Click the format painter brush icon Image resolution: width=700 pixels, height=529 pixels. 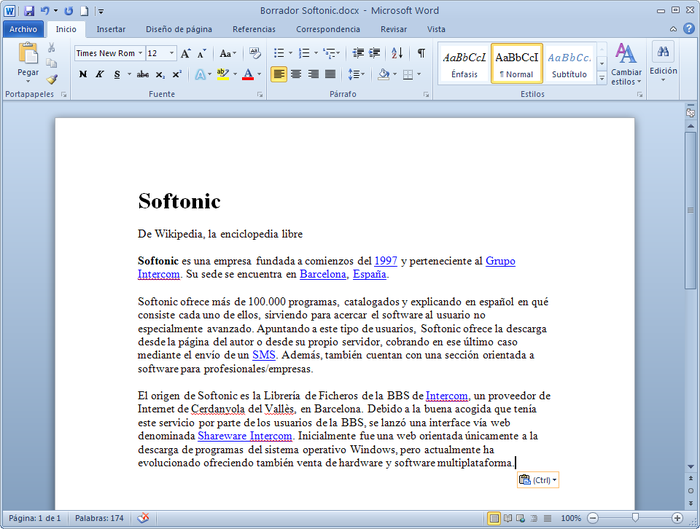pos(53,79)
